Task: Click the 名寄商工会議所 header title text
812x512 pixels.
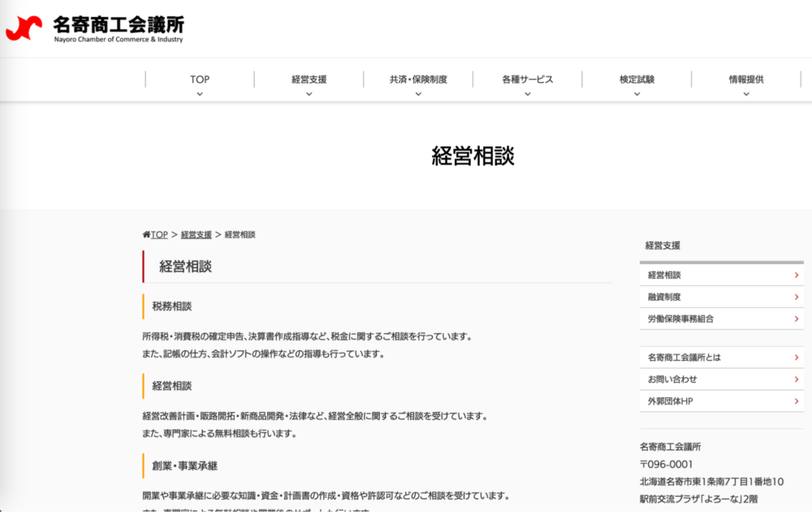Action: pyautogui.click(x=119, y=24)
